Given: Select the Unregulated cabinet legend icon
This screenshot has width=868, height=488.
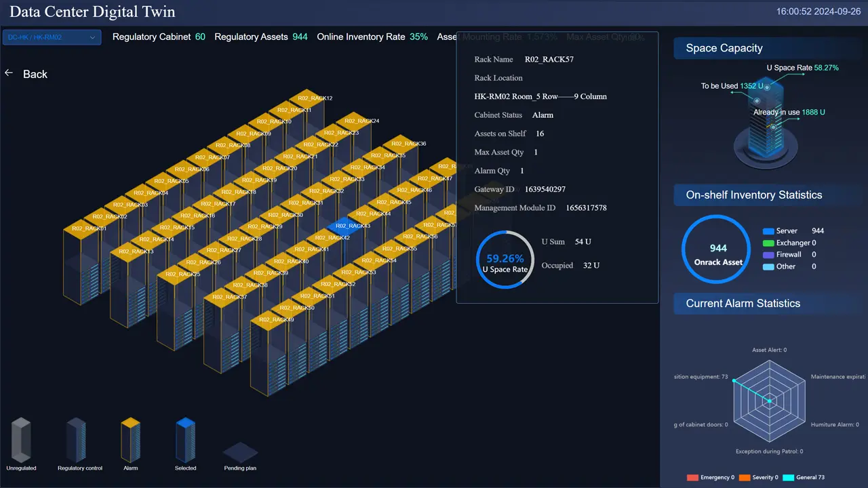Looking at the screenshot, I should coord(21,440).
